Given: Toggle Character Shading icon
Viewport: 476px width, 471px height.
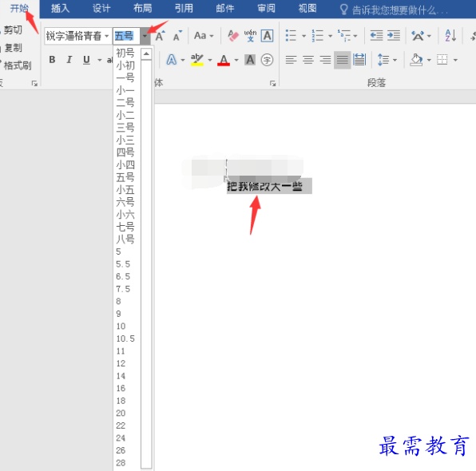Looking at the screenshot, I should 250,60.
